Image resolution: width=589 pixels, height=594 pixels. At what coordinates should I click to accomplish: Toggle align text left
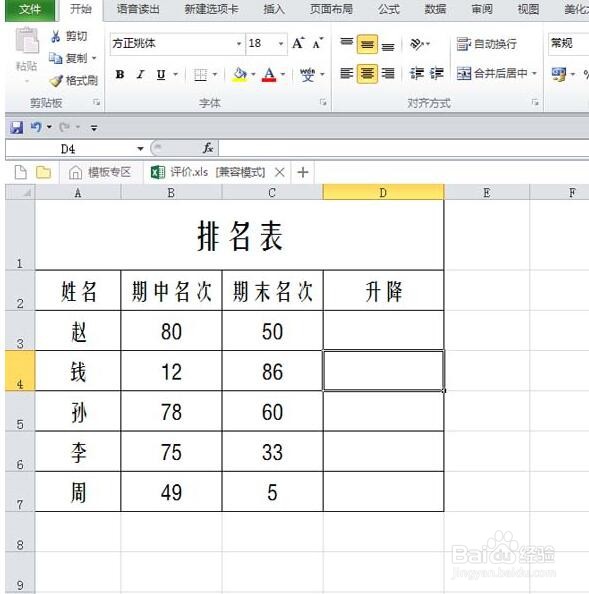click(x=347, y=73)
